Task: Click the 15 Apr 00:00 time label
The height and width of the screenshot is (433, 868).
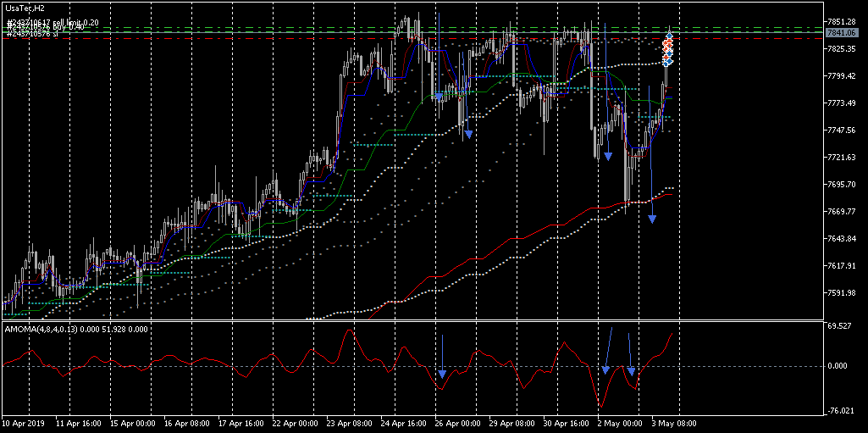Action: point(131,424)
